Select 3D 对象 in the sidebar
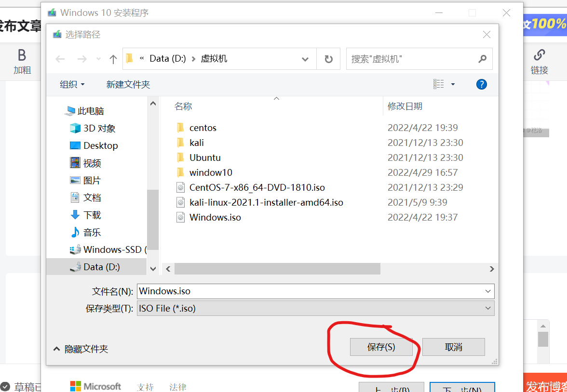Screen dimensions: 567x392 click(x=93, y=128)
